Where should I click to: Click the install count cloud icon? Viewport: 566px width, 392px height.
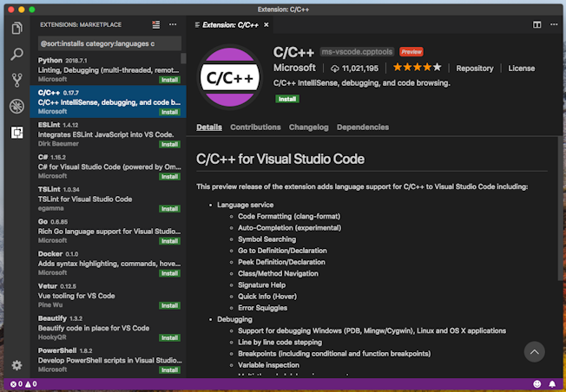click(x=335, y=69)
